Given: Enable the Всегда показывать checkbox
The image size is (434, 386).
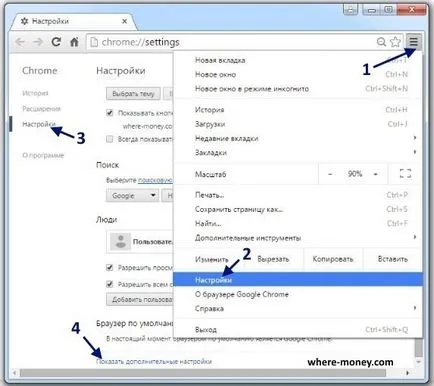Looking at the screenshot, I should (x=109, y=139).
